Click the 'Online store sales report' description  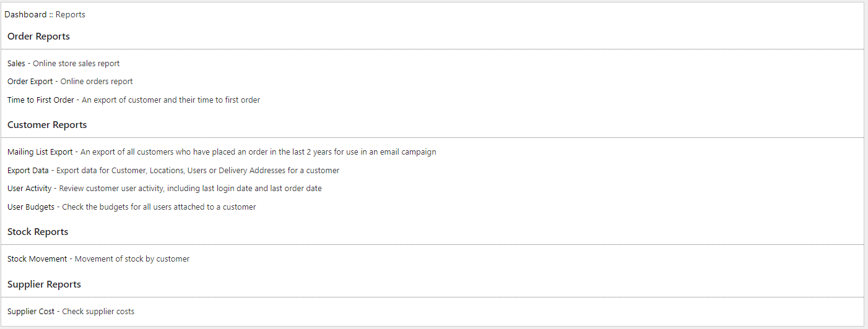pyautogui.click(x=76, y=63)
